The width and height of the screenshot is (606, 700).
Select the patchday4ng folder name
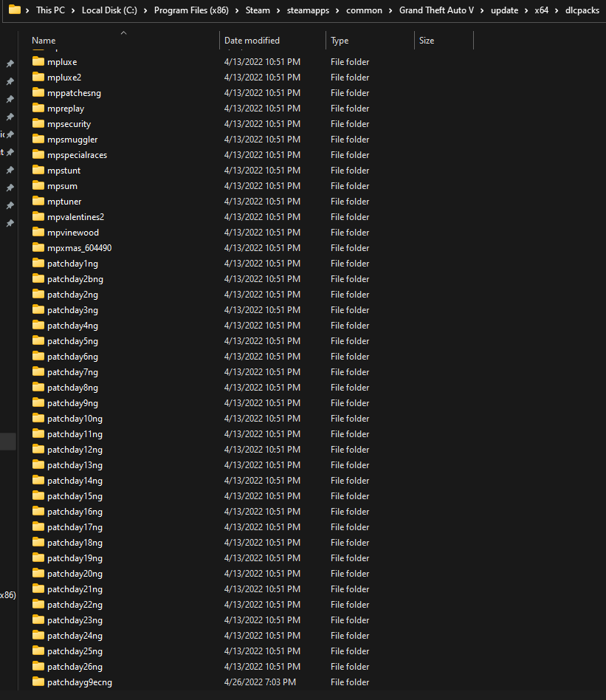pyautogui.click(x=73, y=326)
